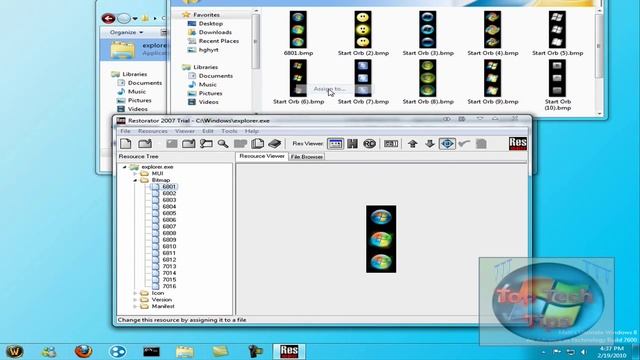Open the Resources menu
640x360 pixels.
(x=153, y=131)
